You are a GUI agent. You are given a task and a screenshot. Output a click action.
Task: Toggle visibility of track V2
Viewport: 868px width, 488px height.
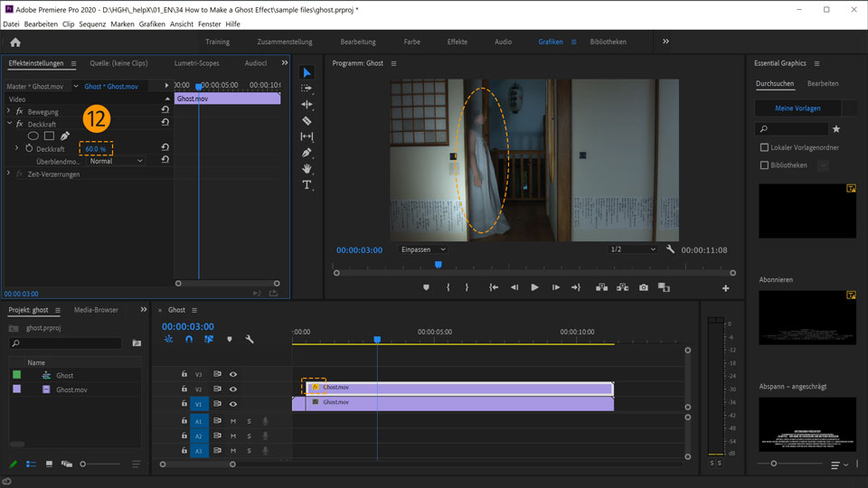tap(232, 389)
